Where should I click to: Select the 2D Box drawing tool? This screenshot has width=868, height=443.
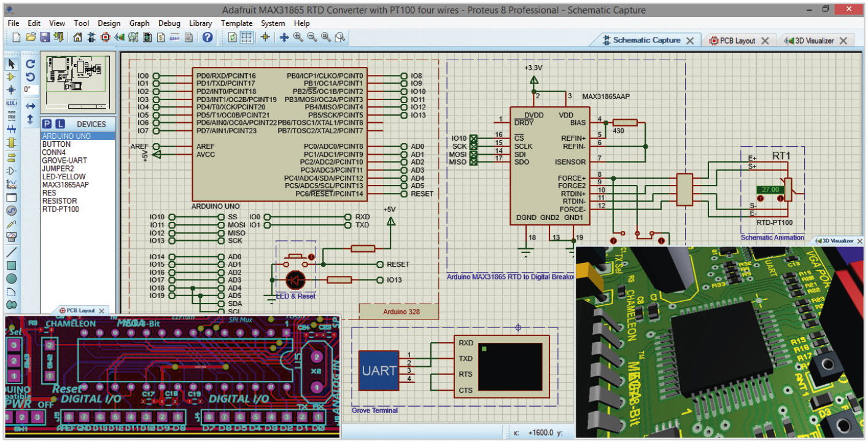coord(11,265)
